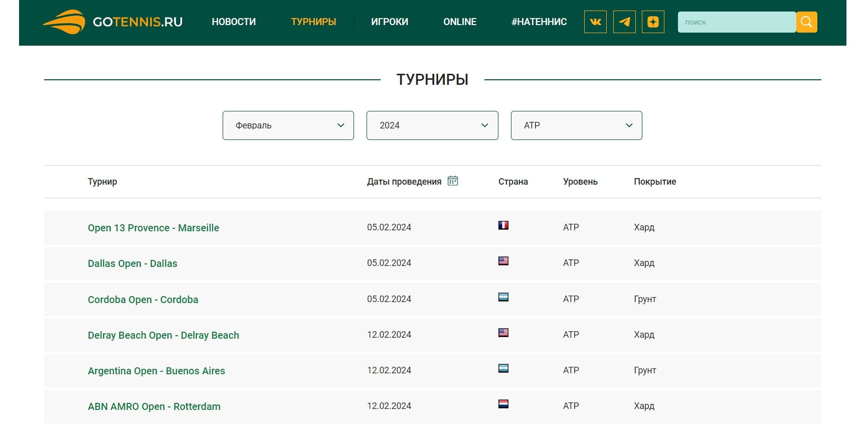Click the Argentina flag in Buenos Aires row
The image size is (868, 425).
pyautogui.click(x=503, y=368)
